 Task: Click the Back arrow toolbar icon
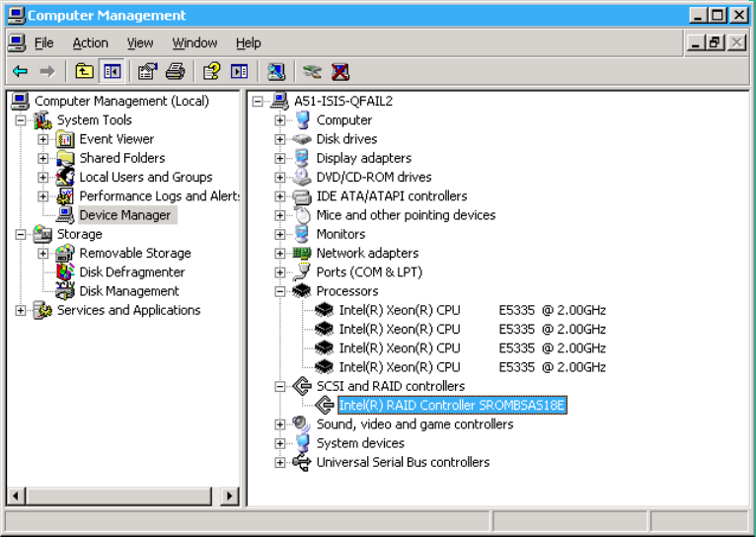pyautogui.click(x=21, y=72)
